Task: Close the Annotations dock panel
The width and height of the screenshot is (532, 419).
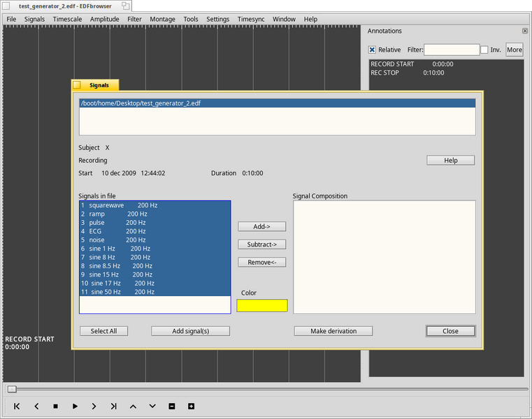Action: (525, 31)
